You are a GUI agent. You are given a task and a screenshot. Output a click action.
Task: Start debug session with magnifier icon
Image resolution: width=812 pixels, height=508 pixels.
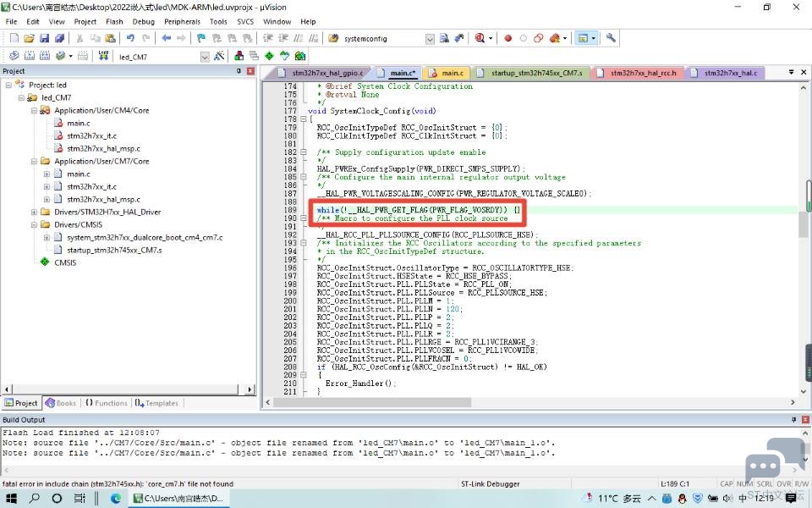[x=480, y=38]
